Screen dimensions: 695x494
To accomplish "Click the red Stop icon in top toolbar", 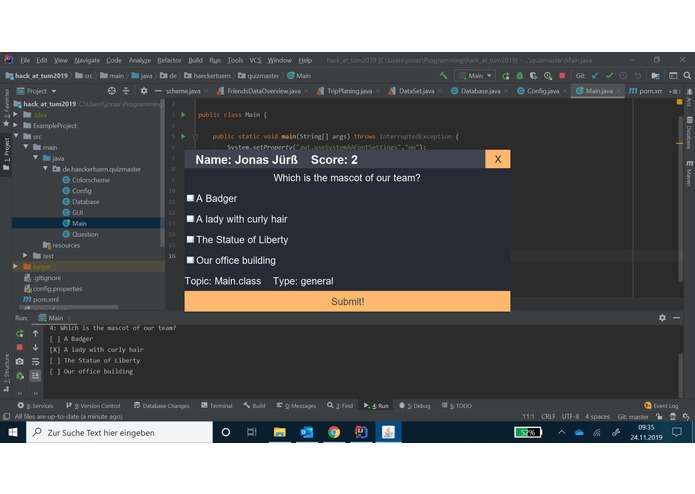I will [562, 76].
